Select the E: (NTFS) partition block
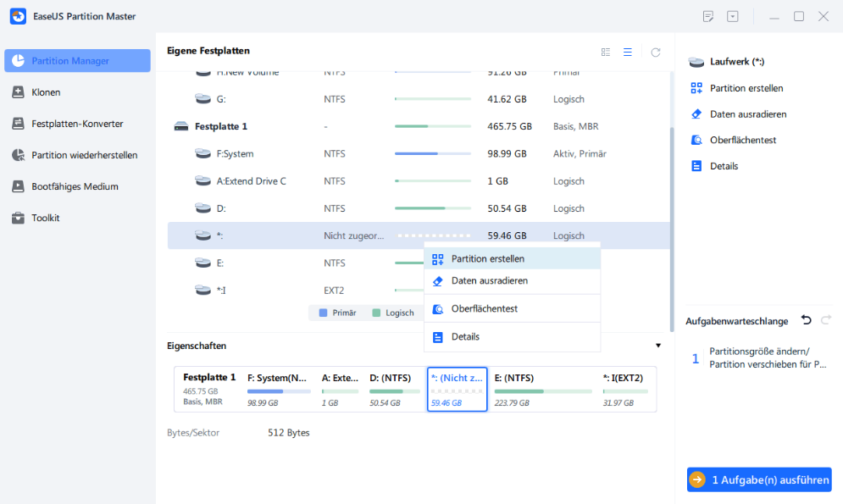The image size is (843, 504). coord(542,390)
